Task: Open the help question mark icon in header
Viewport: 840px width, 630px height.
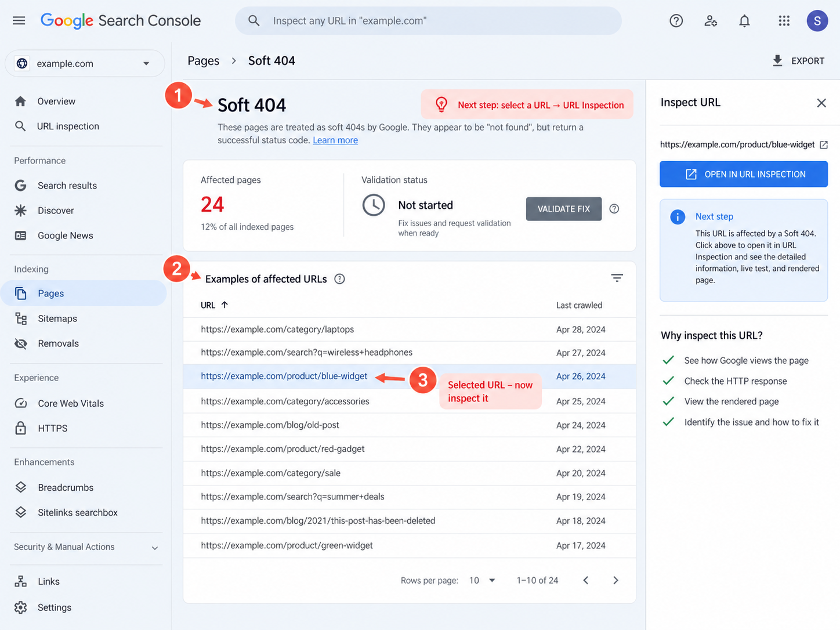Action: tap(676, 21)
